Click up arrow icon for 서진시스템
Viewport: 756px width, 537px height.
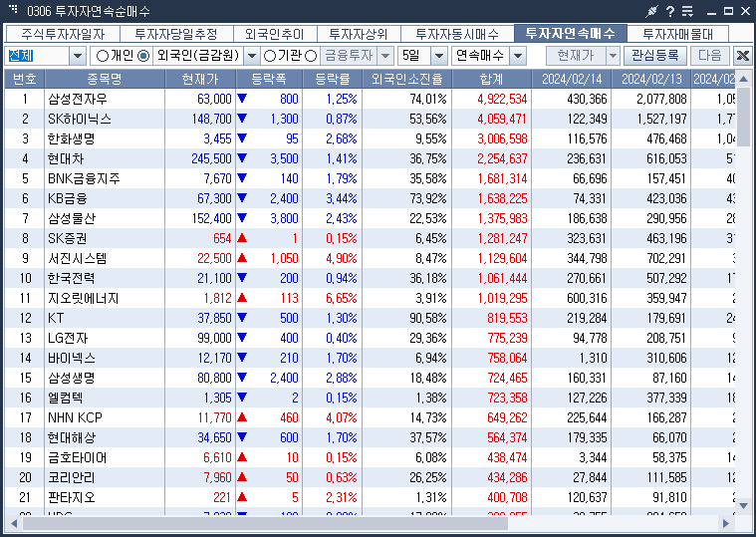tap(242, 258)
